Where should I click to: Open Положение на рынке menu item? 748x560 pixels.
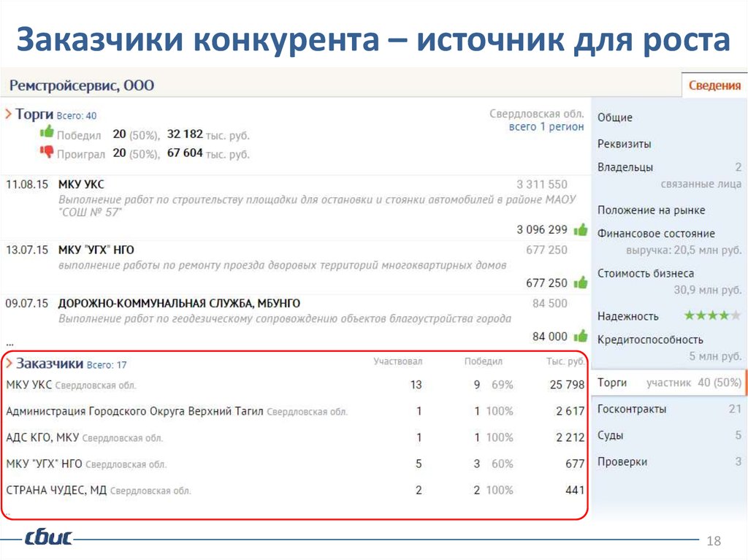pos(651,210)
